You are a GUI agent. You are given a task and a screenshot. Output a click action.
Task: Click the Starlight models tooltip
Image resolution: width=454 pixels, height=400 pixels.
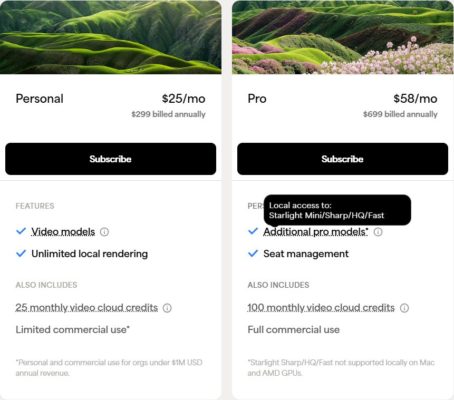click(x=337, y=210)
